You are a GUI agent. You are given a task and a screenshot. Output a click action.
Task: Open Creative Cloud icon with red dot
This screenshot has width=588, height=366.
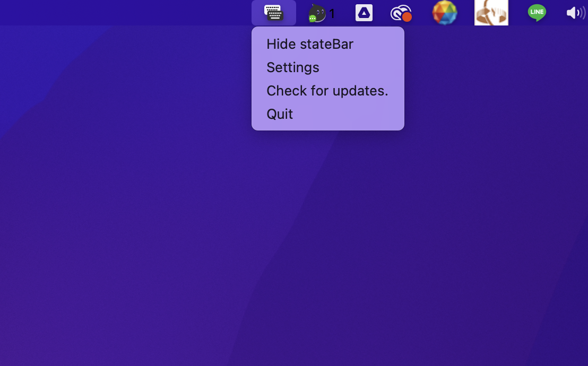(x=401, y=13)
